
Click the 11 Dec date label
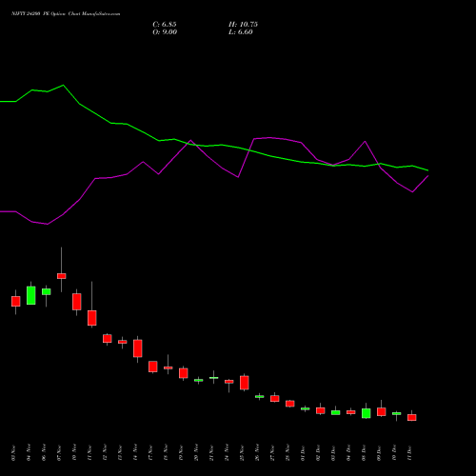(409, 453)
